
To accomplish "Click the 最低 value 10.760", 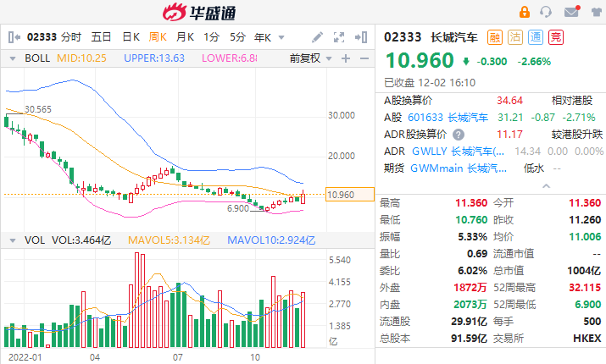I will tap(471, 220).
